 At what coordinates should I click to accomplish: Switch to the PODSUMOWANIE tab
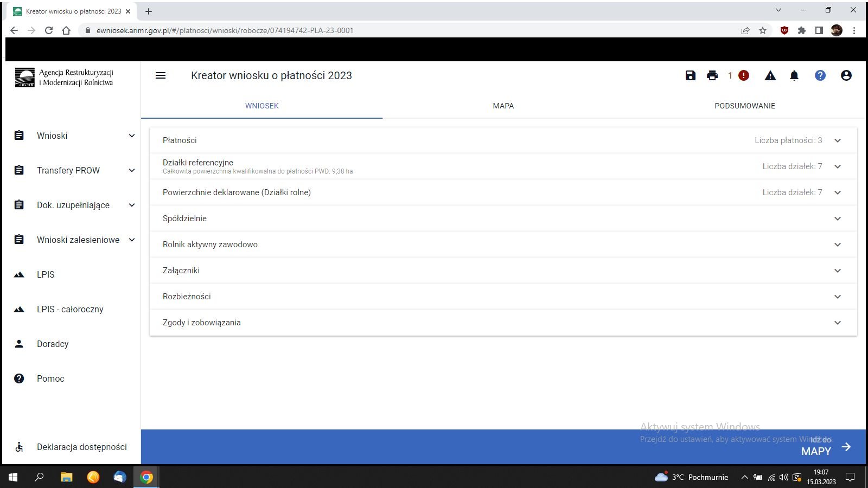(x=744, y=106)
